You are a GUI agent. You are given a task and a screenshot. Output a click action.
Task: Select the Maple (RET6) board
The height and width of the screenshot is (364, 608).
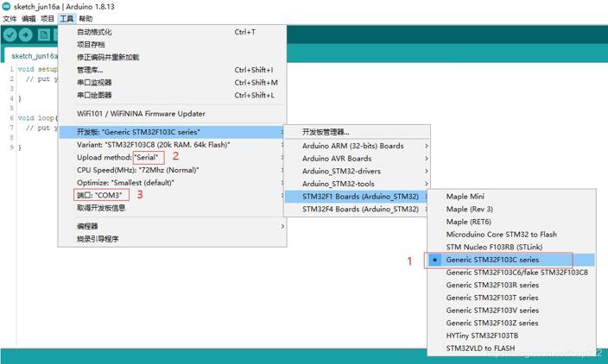tap(511, 222)
